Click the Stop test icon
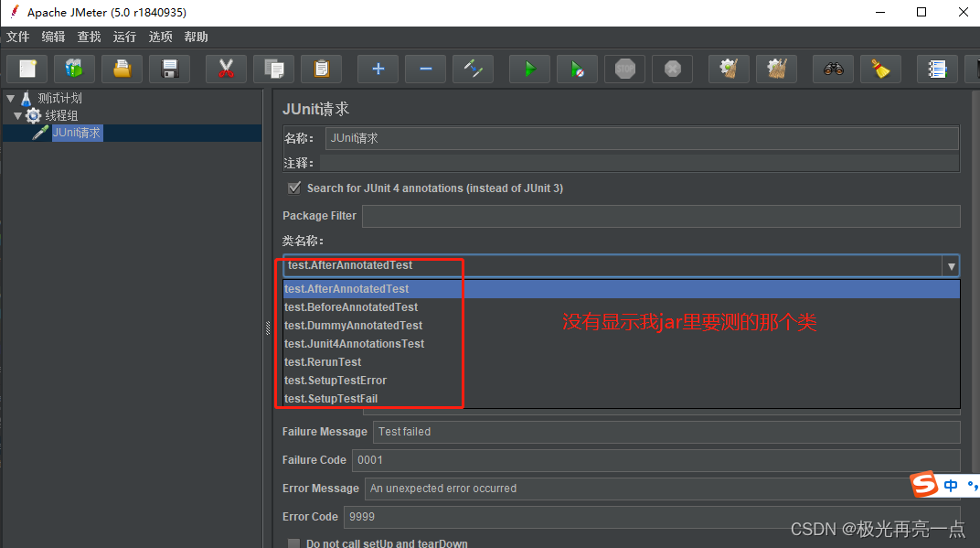The width and height of the screenshot is (980, 548). (624, 69)
